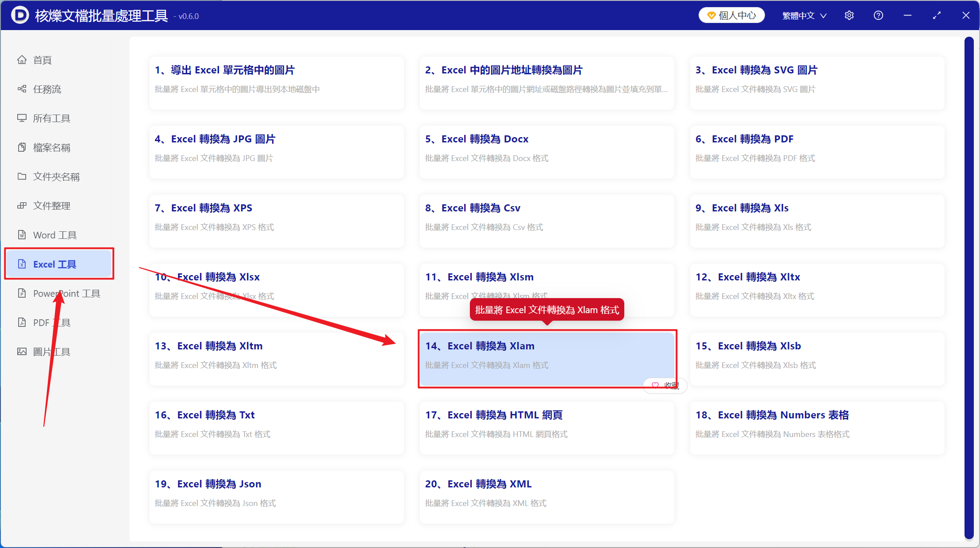
Task: Go to 首頁 in sidebar
Action: click(x=58, y=60)
